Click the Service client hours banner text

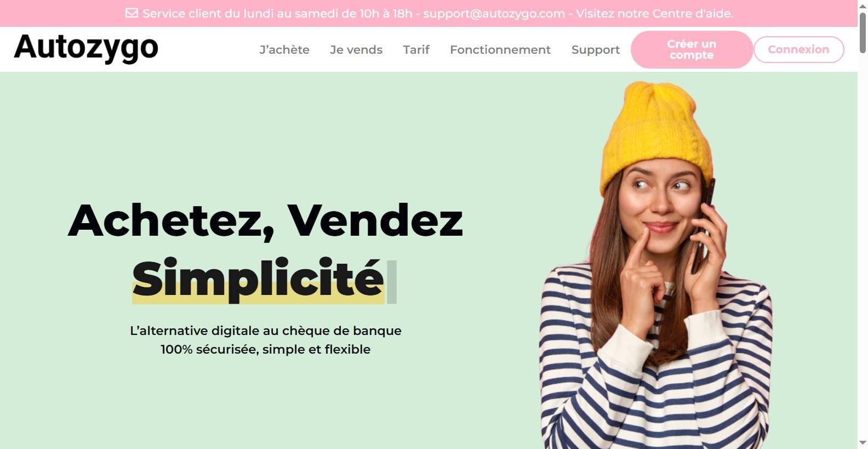277,14
